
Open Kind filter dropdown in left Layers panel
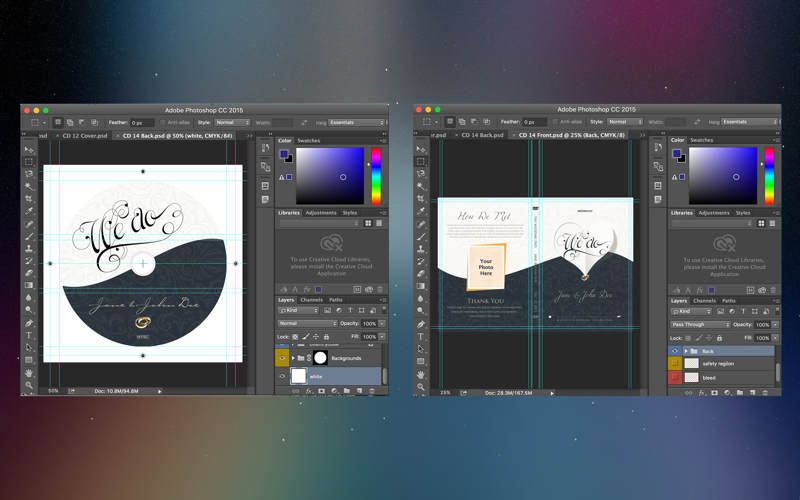298,310
